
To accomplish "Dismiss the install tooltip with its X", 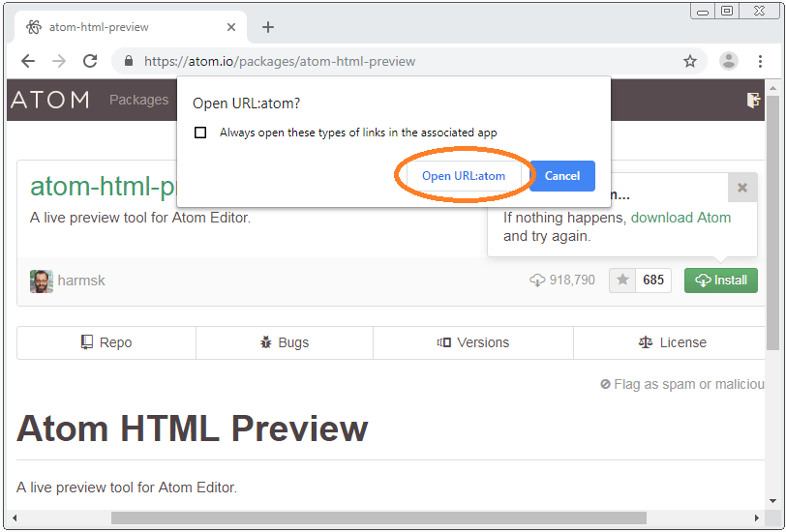I will click(742, 188).
